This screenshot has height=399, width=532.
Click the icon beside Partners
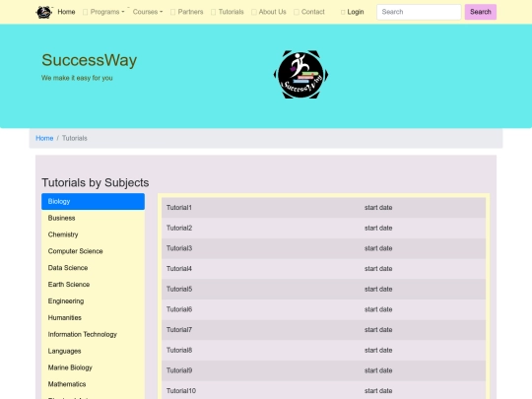[172, 12]
